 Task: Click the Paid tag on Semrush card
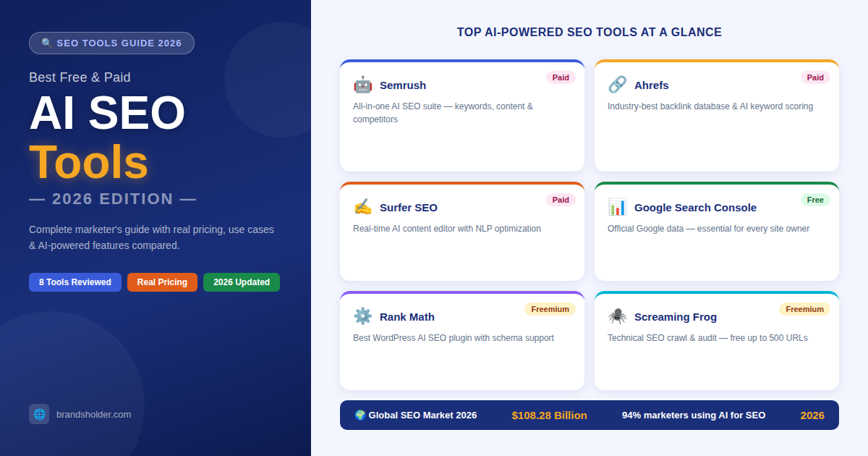tap(561, 77)
